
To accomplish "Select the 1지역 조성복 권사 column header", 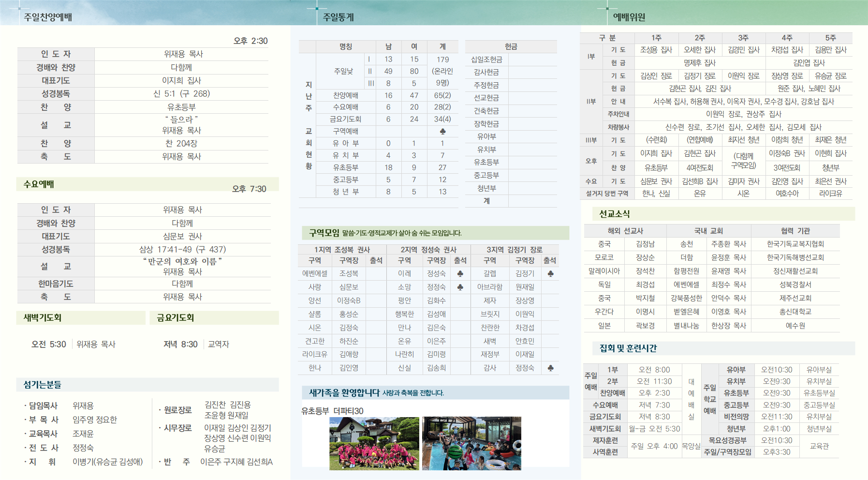I will click(342, 250).
